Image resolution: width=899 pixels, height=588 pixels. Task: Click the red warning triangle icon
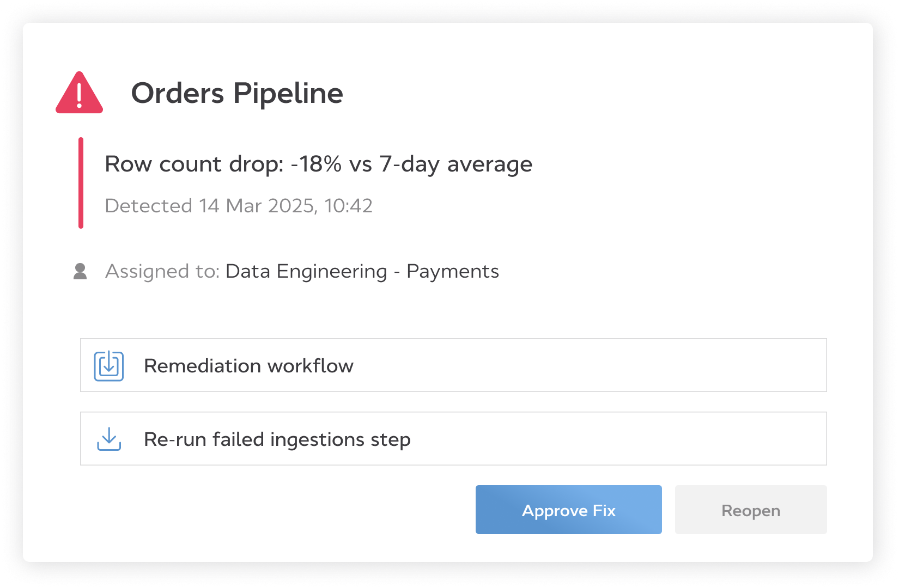point(80,94)
